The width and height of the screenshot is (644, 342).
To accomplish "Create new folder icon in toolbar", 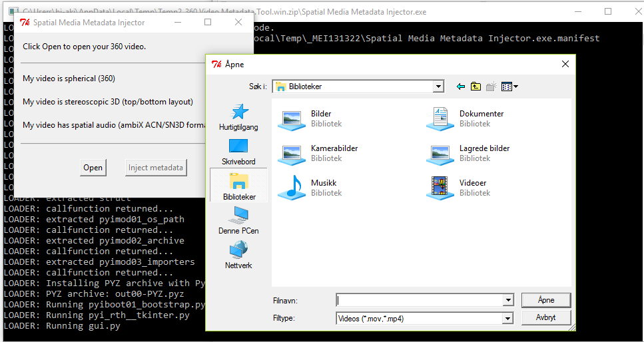I will pos(491,86).
